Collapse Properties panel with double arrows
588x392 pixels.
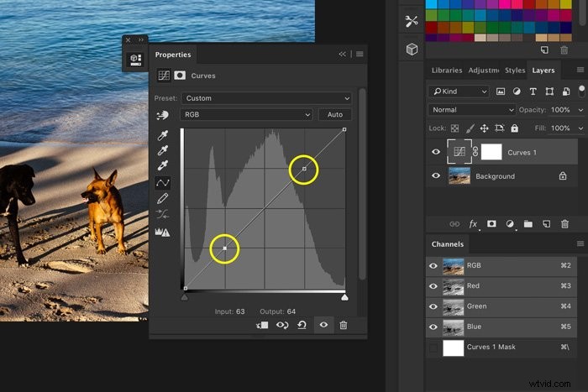tap(342, 55)
